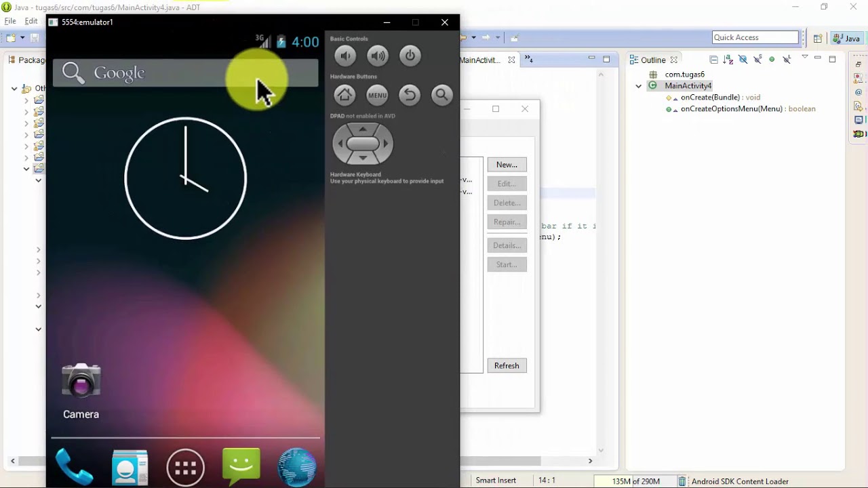Close the MainActivit... editor tab

pos(511,60)
